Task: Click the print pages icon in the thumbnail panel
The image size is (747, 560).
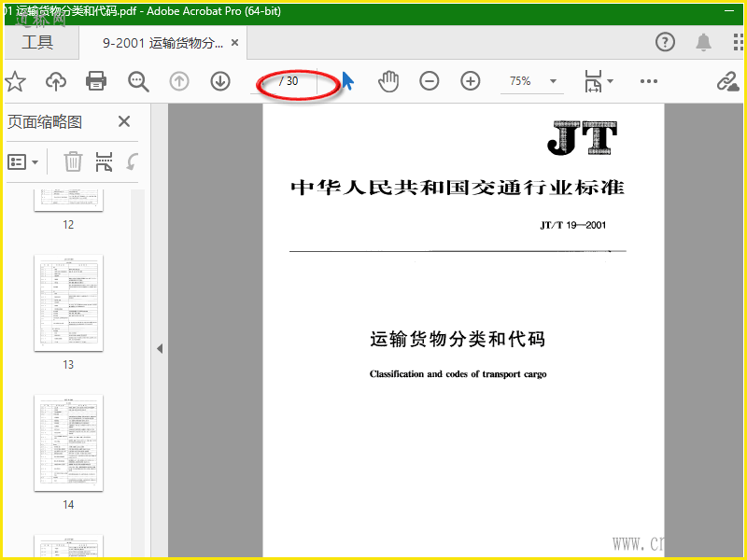Action: (104, 161)
